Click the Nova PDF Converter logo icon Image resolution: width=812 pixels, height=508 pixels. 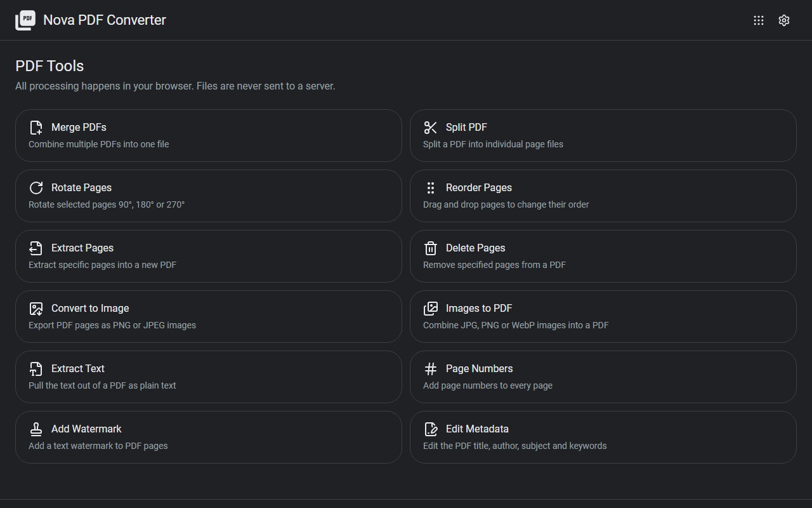(25, 20)
